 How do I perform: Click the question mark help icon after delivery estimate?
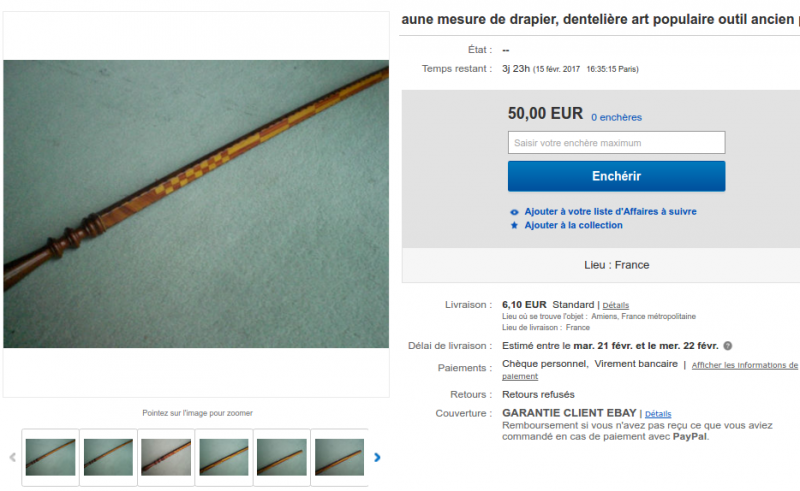[728, 346]
